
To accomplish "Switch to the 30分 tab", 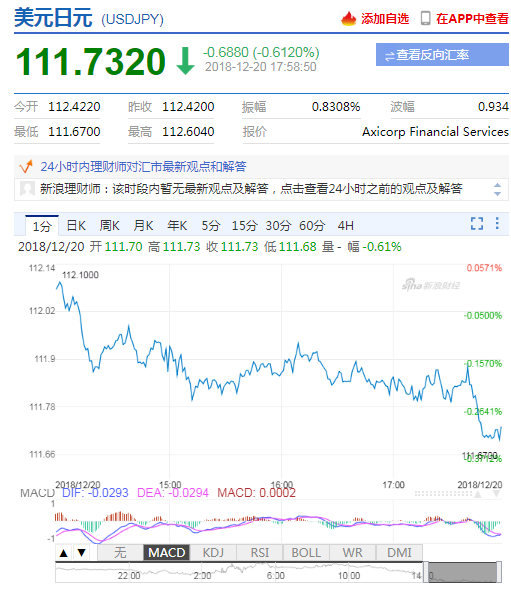I will point(278,226).
